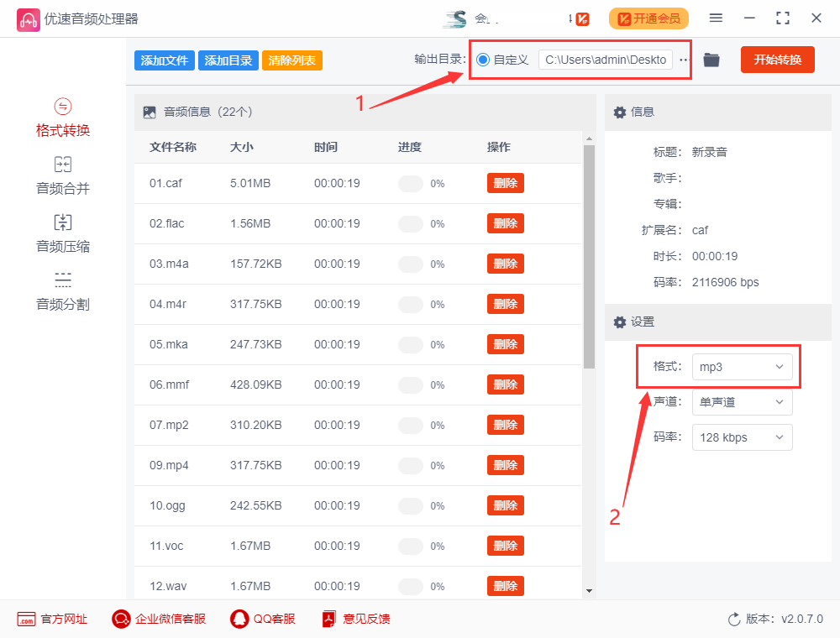Click 添加目录 button
Screen dimensions: 840x638
point(228,60)
